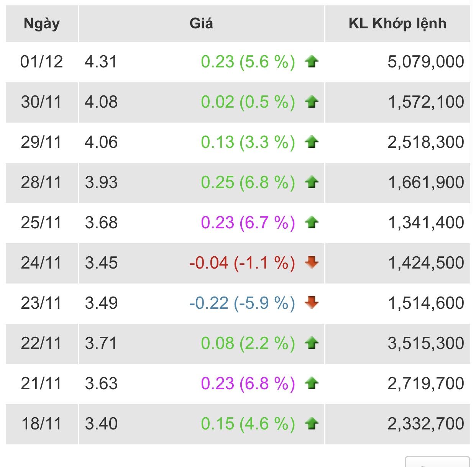476x467 pixels.
Task: Click the closing price 4.08
Action: [x=101, y=102]
